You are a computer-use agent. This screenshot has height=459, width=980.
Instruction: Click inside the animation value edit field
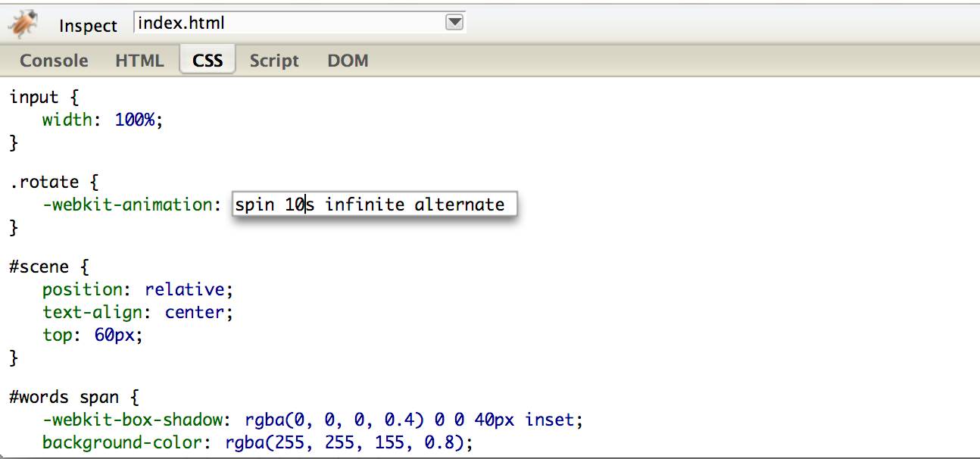[374, 205]
